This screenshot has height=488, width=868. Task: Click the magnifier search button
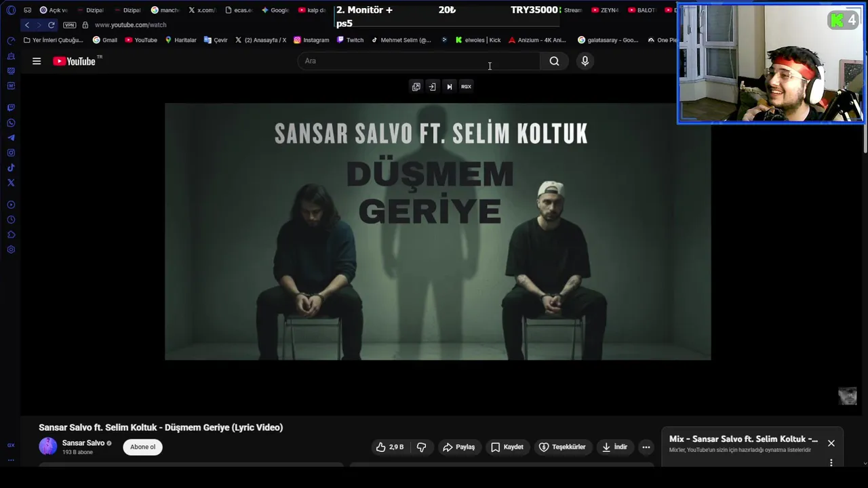point(554,61)
